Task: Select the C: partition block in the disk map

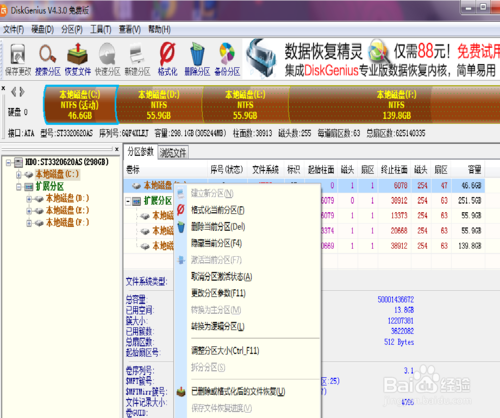Action: coord(80,105)
